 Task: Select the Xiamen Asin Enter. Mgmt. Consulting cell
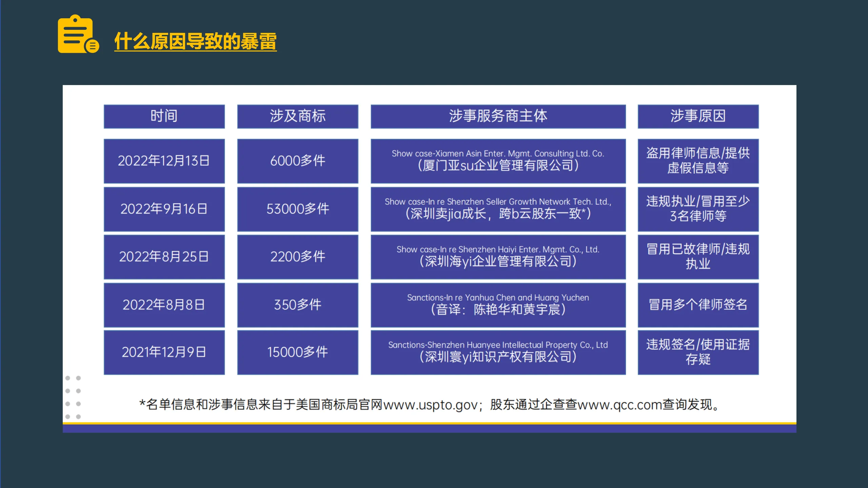coord(498,160)
